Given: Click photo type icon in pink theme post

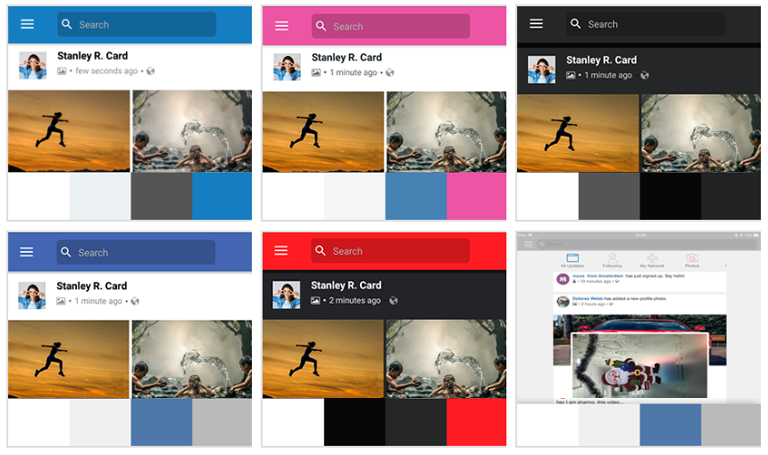Looking at the screenshot, I should coord(316,72).
